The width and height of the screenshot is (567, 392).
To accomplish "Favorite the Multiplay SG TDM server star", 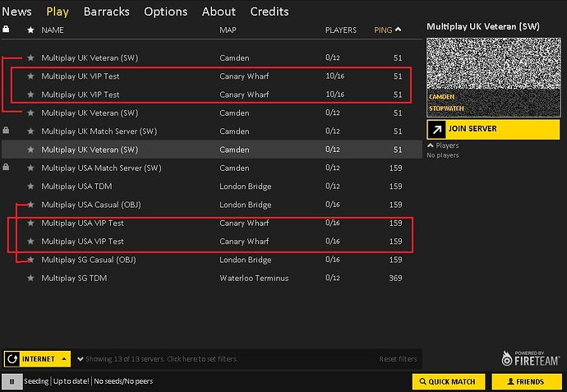I will [30, 279].
